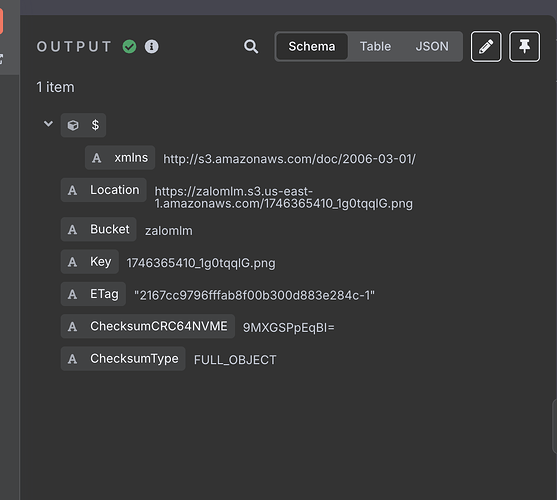Viewport: 557px width, 500px height.
Task: Click the Location S3 URL value
Action: click(x=283, y=197)
